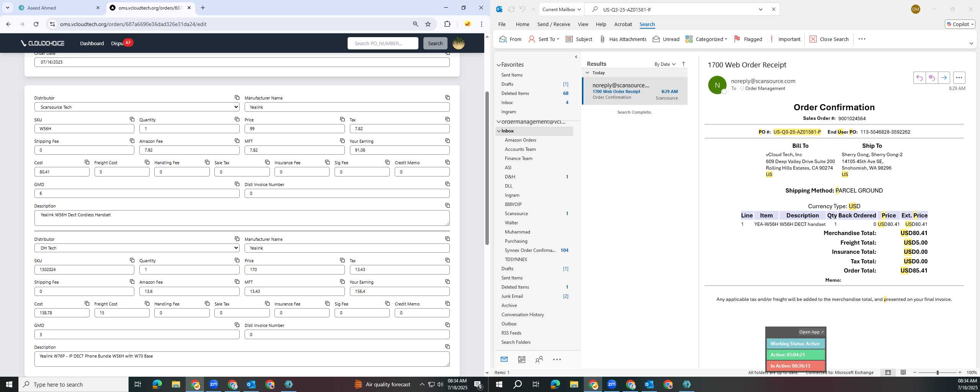Open the By Date sort dropdown
This screenshot has width=980, height=392.
pos(665,64)
